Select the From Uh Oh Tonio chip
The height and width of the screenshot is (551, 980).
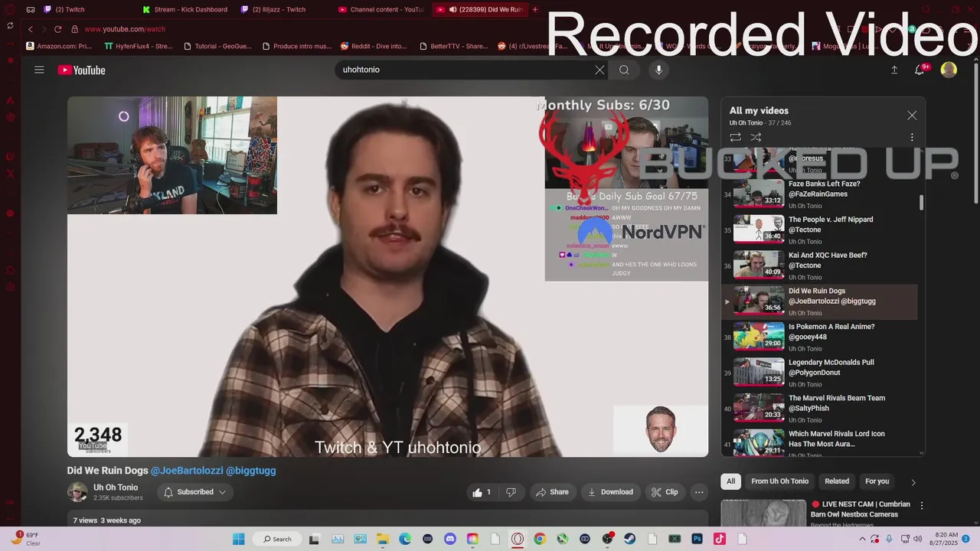[x=779, y=481]
